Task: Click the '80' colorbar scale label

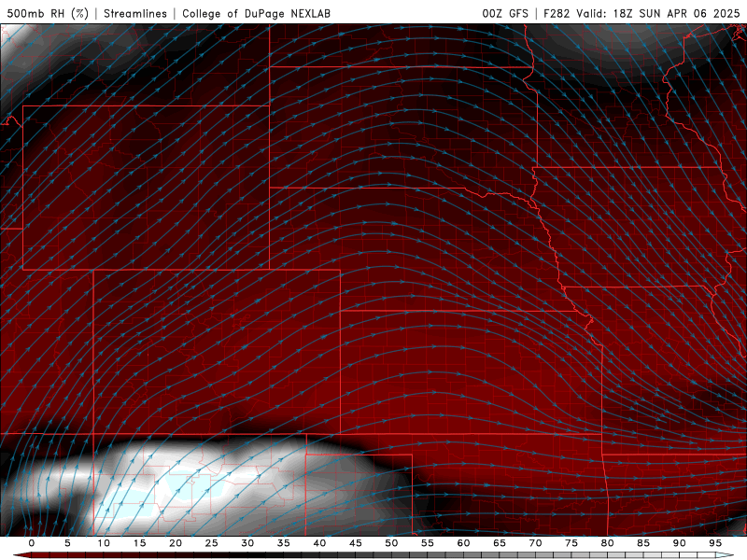Action: pos(607,543)
